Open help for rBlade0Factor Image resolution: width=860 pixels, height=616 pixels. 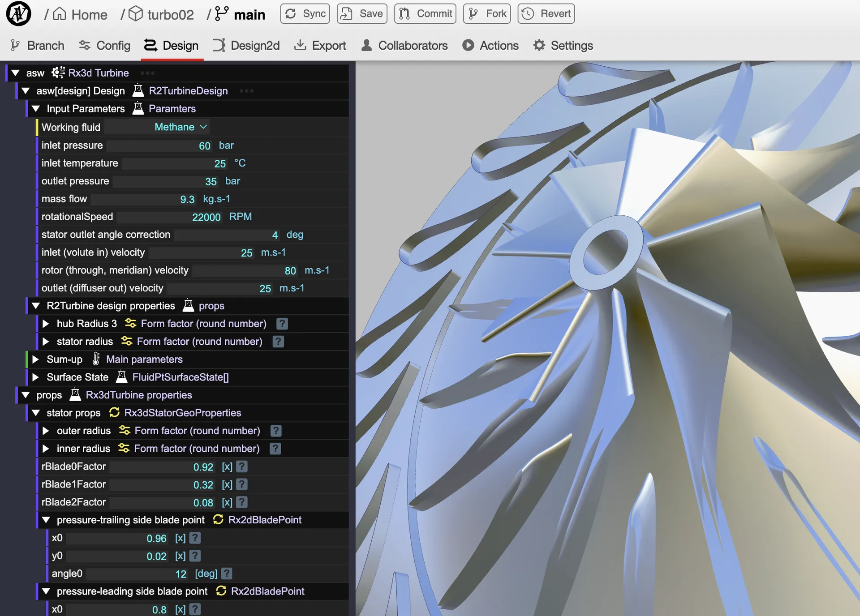[x=242, y=466]
